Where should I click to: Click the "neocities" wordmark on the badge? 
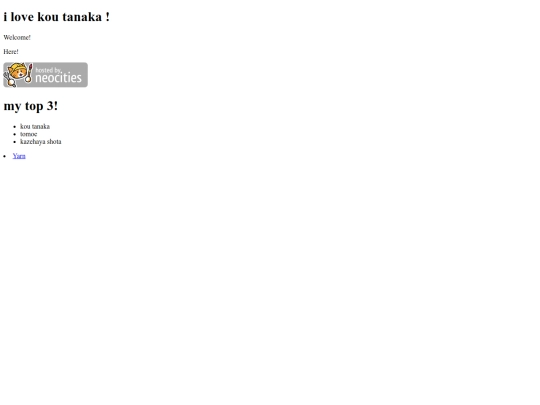click(59, 78)
